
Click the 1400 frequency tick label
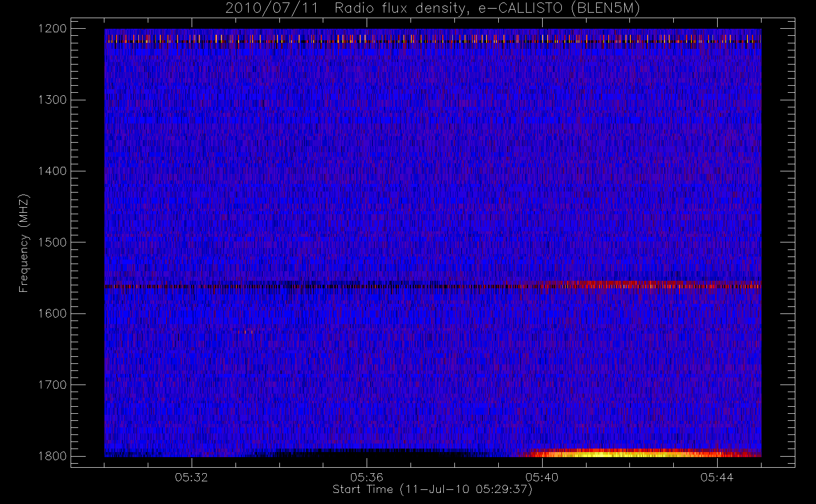coord(52,171)
